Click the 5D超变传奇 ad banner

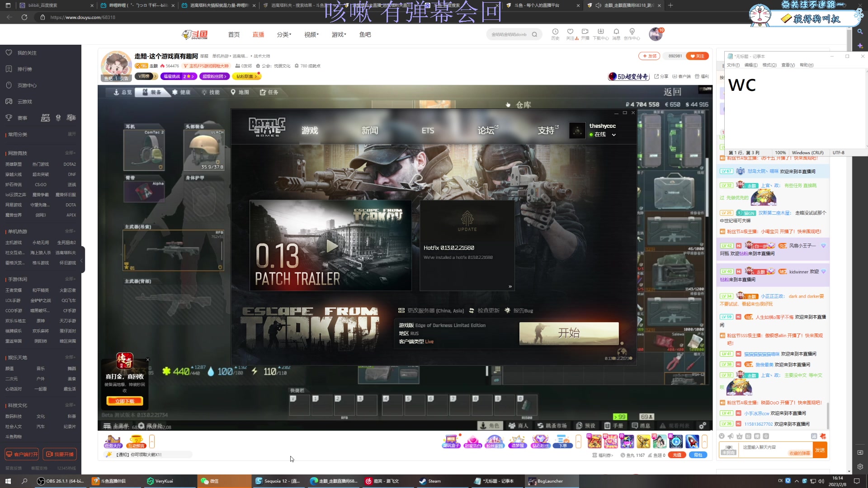(x=628, y=76)
